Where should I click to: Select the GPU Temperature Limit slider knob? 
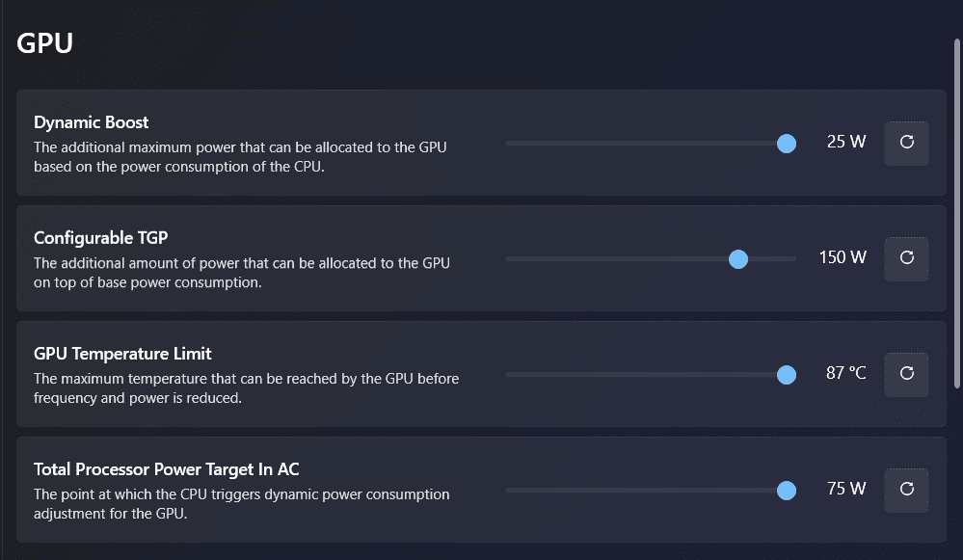(787, 375)
